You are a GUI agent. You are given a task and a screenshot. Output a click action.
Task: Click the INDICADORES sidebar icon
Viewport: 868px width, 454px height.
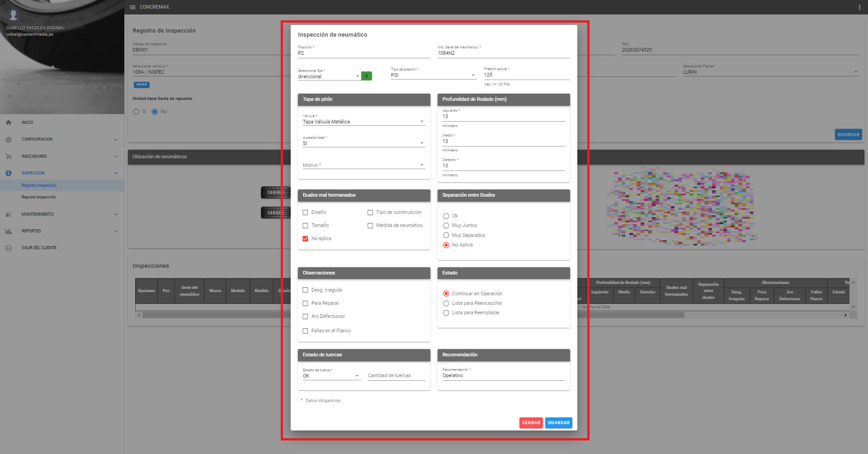[x=9, y=156]
